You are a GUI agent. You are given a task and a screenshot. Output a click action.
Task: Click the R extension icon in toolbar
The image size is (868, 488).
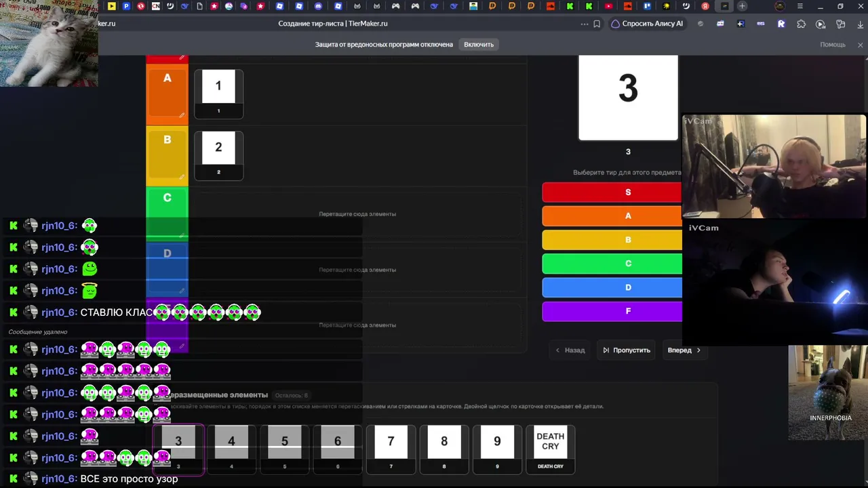[x=781, y=24]
